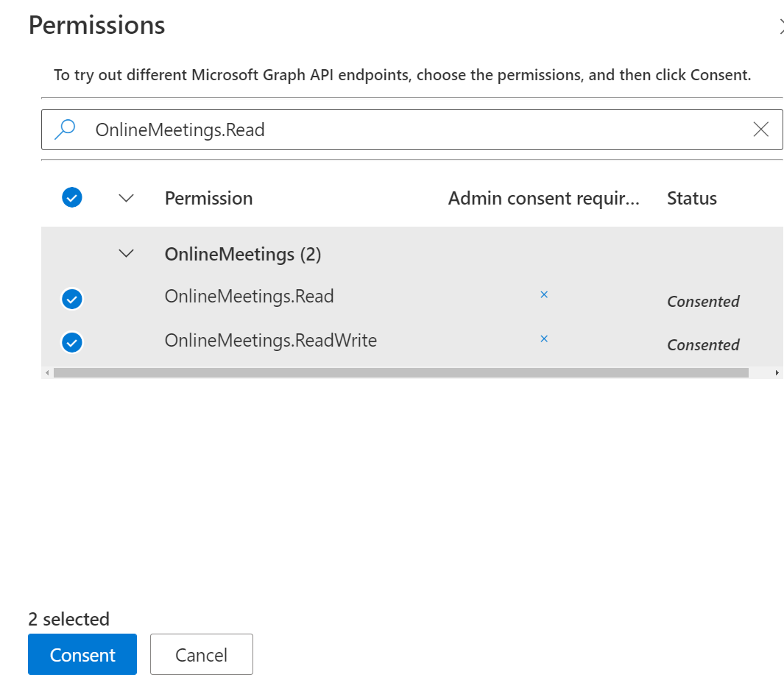Viewport: 784px width, 680px height.
Task: Collapse all groups via header chevron
Action: point(126,198)
